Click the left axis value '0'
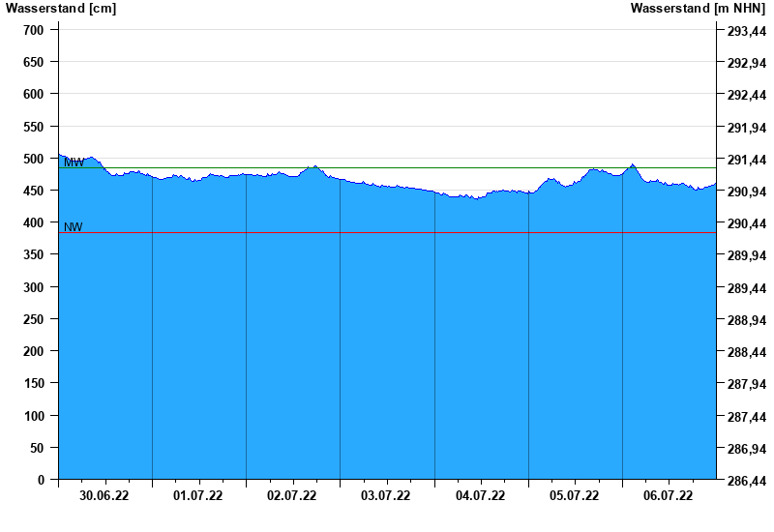Screen dimensions: 774x532 click(41, 480)
